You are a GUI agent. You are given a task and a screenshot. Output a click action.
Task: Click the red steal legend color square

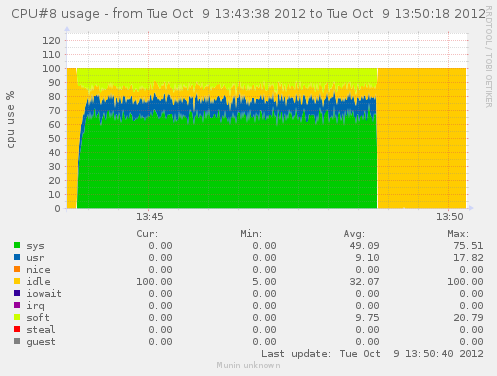pos(17,329)
